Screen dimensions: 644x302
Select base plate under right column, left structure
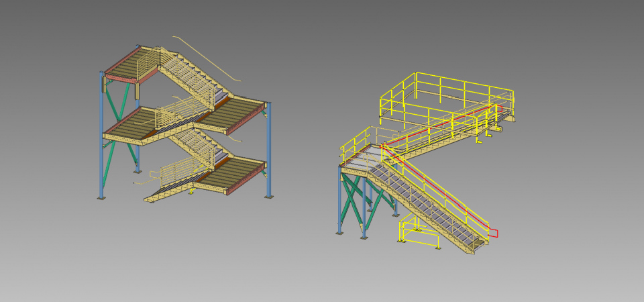tap(269, 197)
